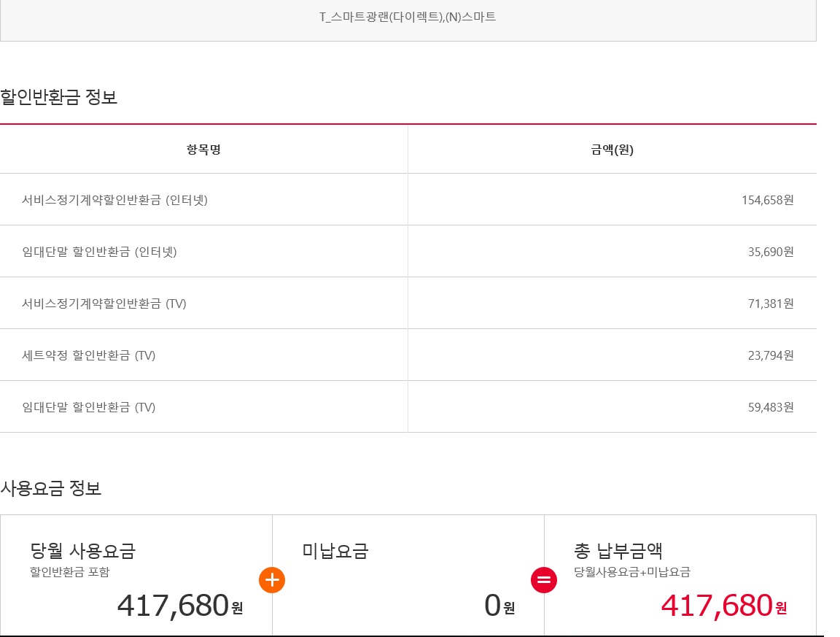The height and width of the screenshot is (637, 840).
Task: Click the 미납요금 0원 amount
Action: tap(499, 606)
